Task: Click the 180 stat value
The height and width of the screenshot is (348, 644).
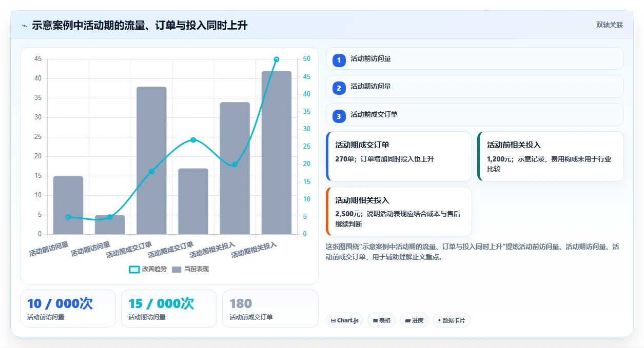Action: tap(241, 303)
